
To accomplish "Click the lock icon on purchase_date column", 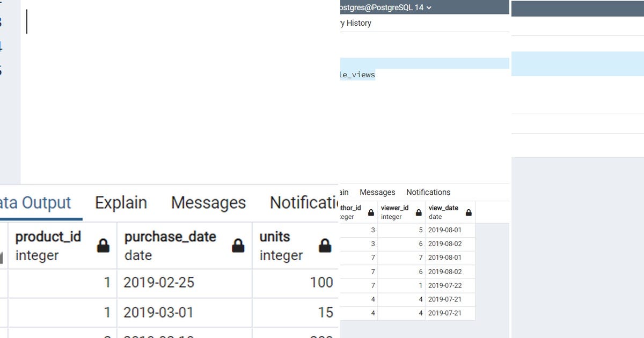I will pyautogui.click(x=236, y=245).
